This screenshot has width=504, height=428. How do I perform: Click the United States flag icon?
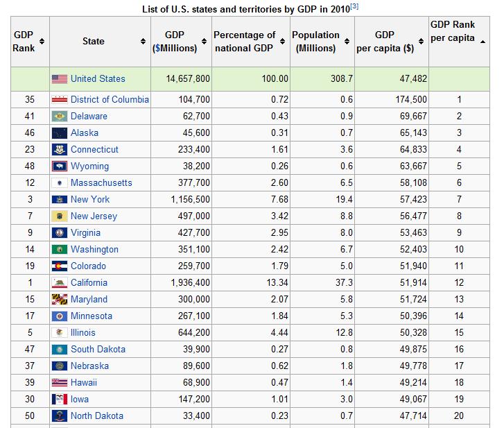tap(60, 79)
